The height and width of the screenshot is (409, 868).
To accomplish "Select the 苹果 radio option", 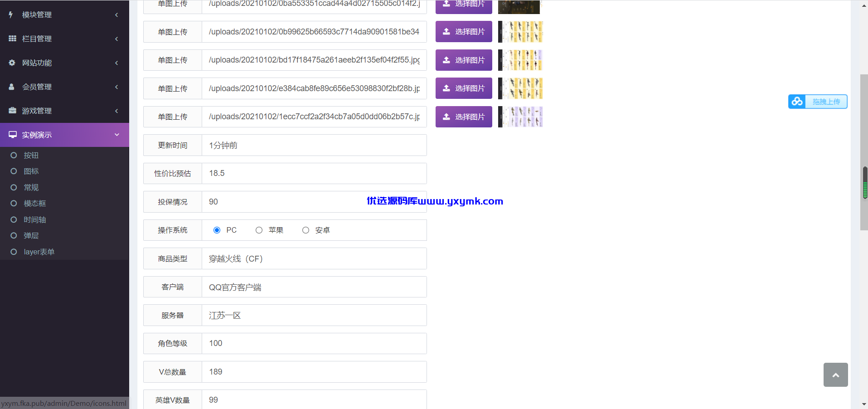I will point(259,230).
